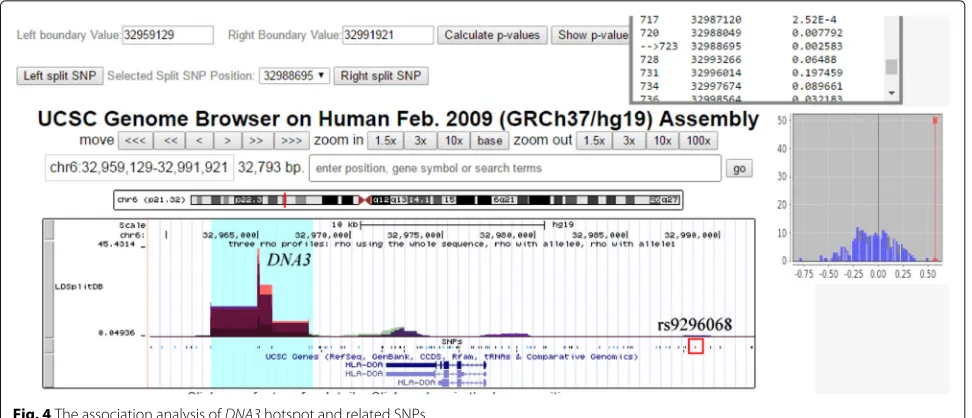Click the Calculate p-values button
The width and height of the screenshot is (972, 418).
(492, 35)
